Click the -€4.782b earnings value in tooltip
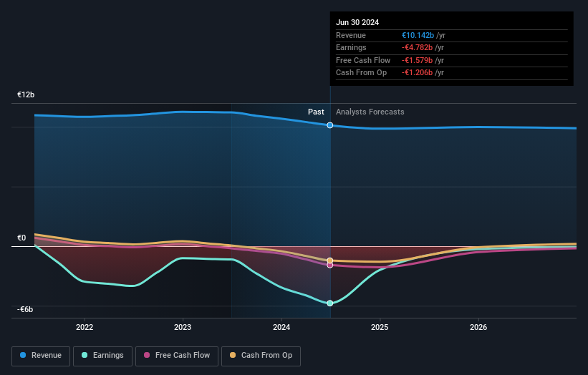The width and height of the screenshot is (588, 375). (417, 47)
